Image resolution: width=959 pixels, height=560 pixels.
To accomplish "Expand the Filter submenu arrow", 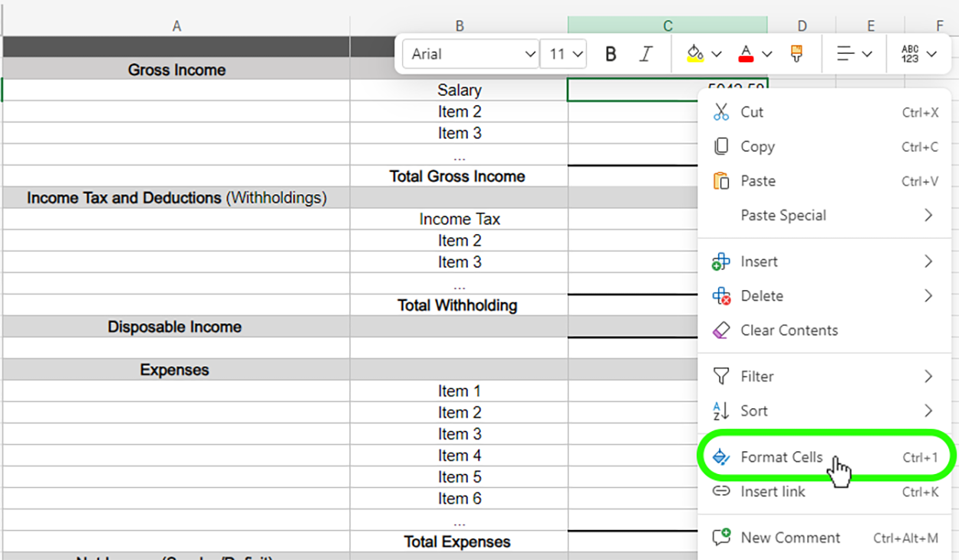I will pos(928,377).
